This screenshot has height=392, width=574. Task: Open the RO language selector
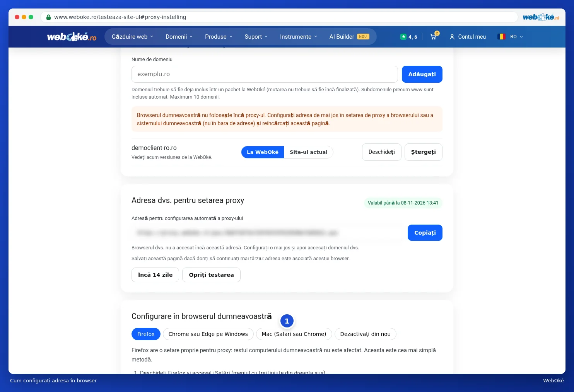tap(510, 37)
